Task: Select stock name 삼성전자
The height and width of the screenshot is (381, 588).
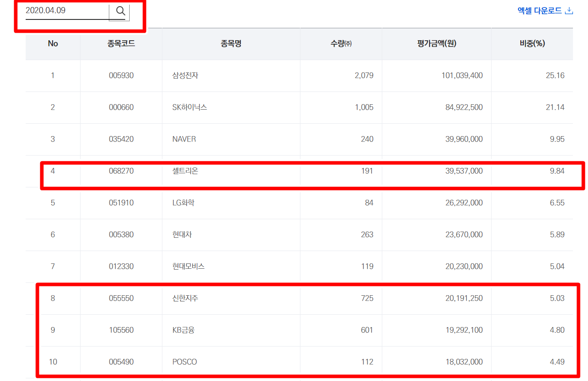Action: click(x=185, y=76)
